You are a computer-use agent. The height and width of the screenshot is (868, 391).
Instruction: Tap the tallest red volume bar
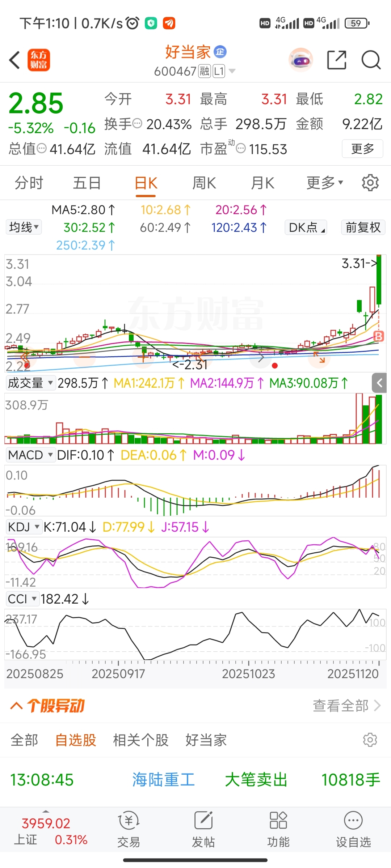point(359,418)
